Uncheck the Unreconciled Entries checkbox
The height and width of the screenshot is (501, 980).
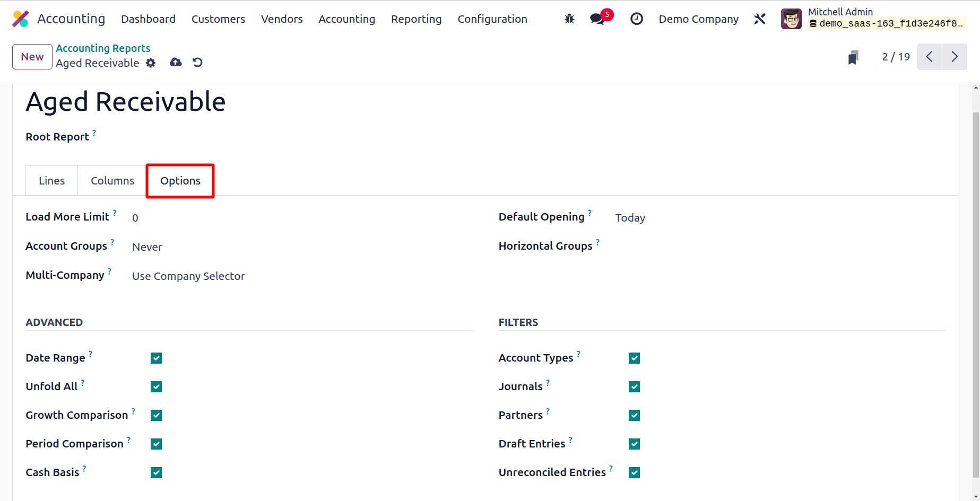click(634, 473)
